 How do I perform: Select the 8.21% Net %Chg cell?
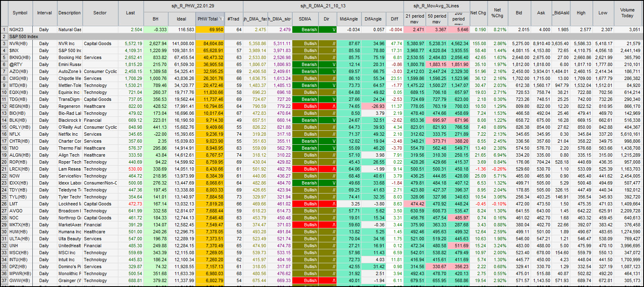point(497,30)
